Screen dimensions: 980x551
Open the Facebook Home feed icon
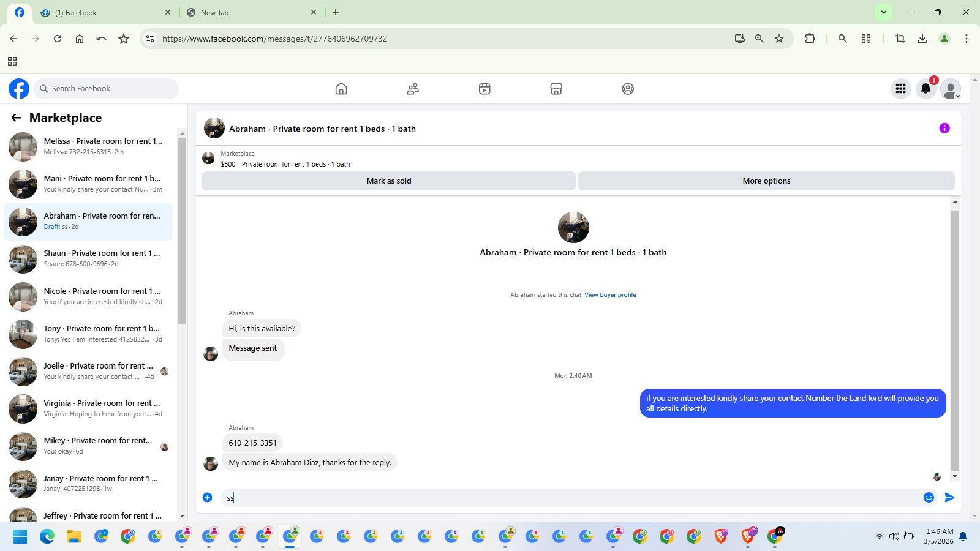[341, 89]
